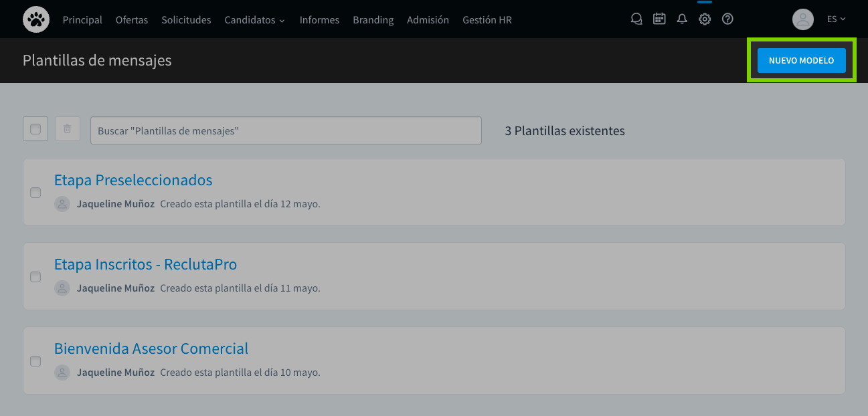Check the Etapa Preseleccionados template checkbox
This screenshot has width=868, height=416.
35,192
